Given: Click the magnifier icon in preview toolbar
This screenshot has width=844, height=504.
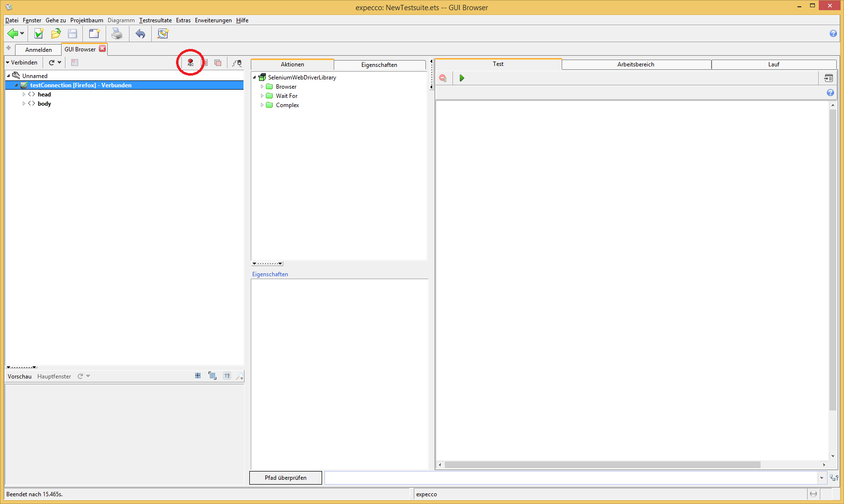Looking at the screenshot, I should click(x=239, y=376).
